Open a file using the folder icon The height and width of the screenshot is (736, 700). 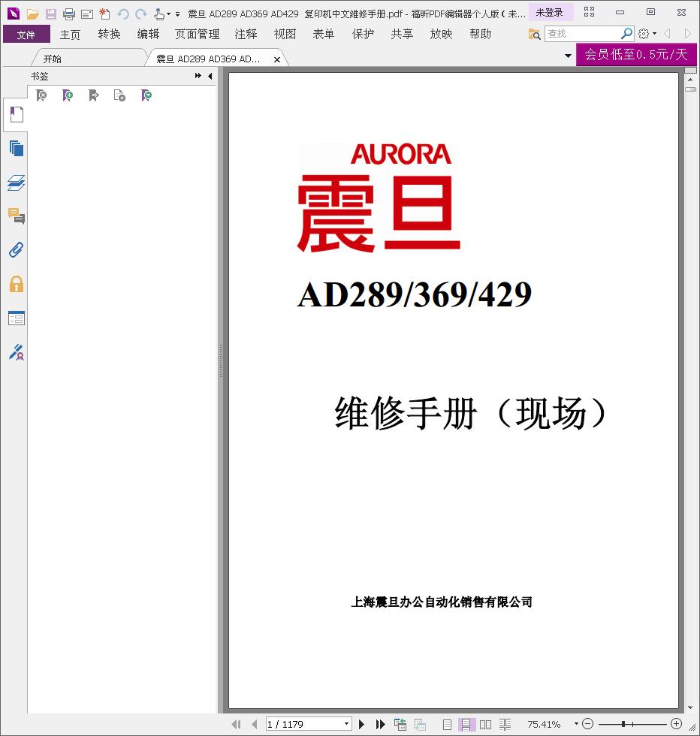(x=33, y=14)
